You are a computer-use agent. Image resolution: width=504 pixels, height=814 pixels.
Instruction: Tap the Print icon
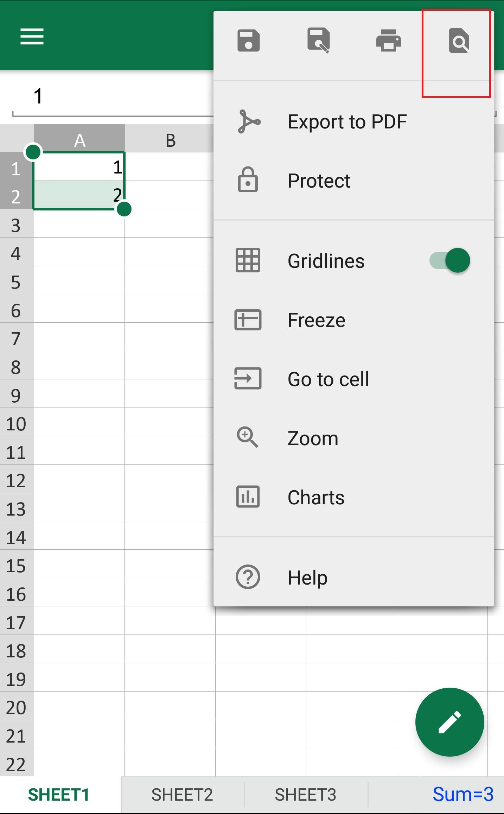(x=389, y=40)
